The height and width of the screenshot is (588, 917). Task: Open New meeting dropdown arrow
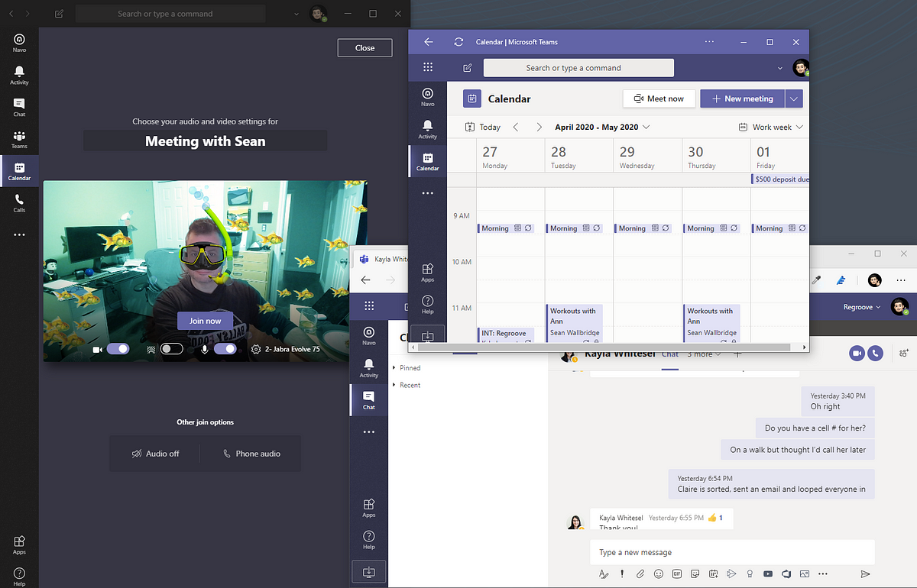tap(794, 99)
